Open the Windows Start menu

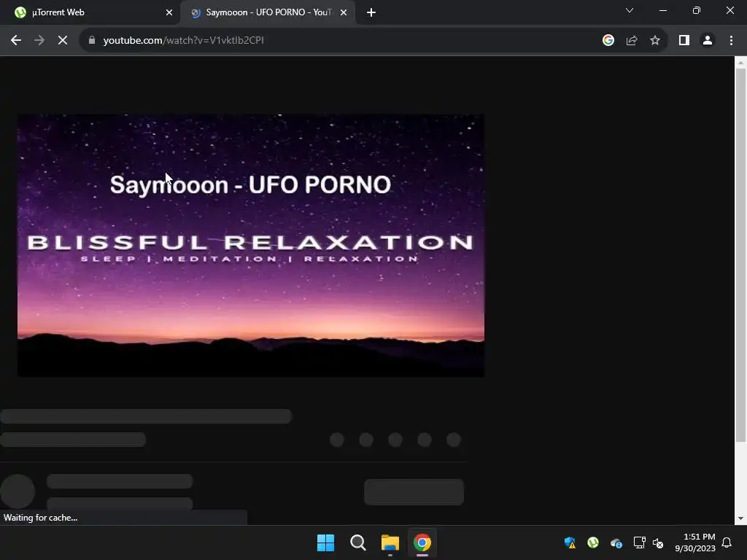click(326, 542)
